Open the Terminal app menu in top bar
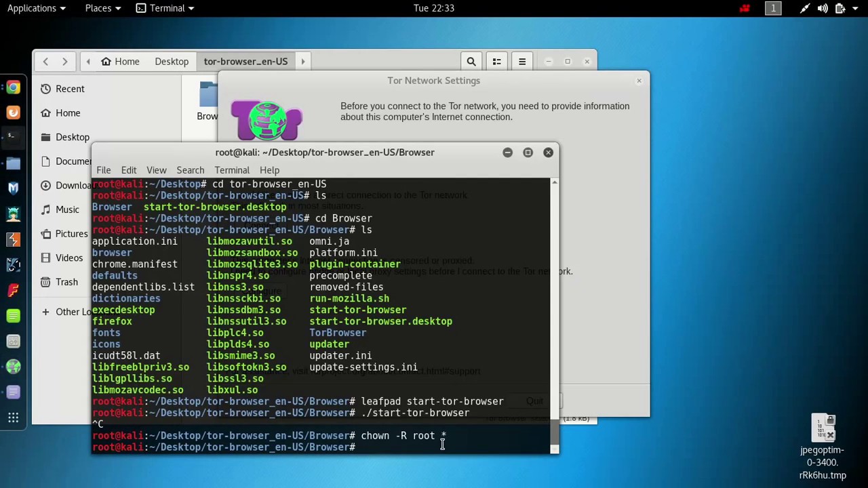Viewport: 868px width, 488px height. tap(165, 8)
